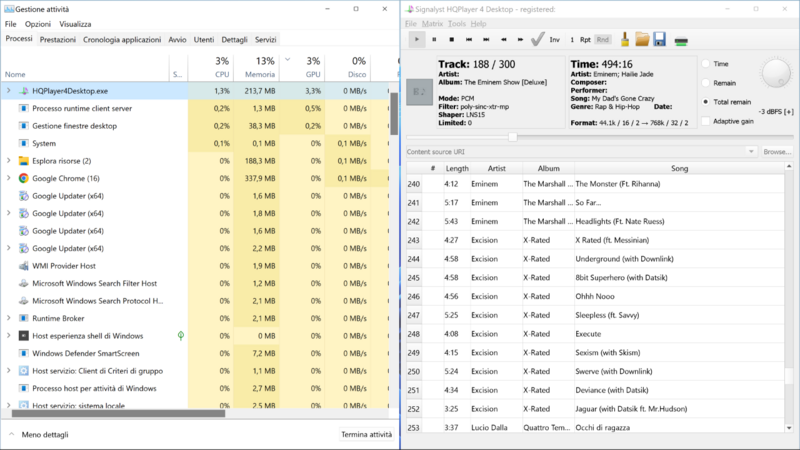Start playback with the play button in HQPlayer
800x450 pixels.
point(417,39)
